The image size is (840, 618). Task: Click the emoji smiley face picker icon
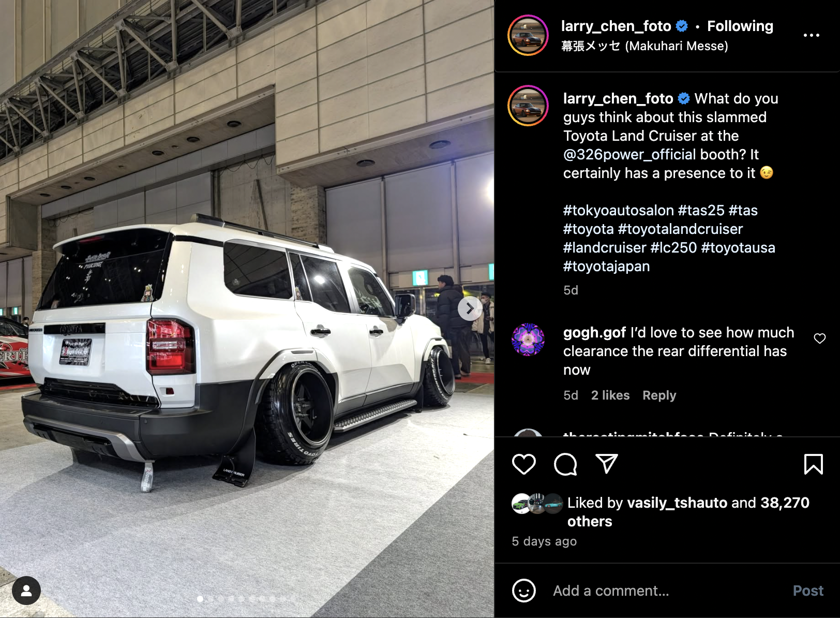[523, 591]
